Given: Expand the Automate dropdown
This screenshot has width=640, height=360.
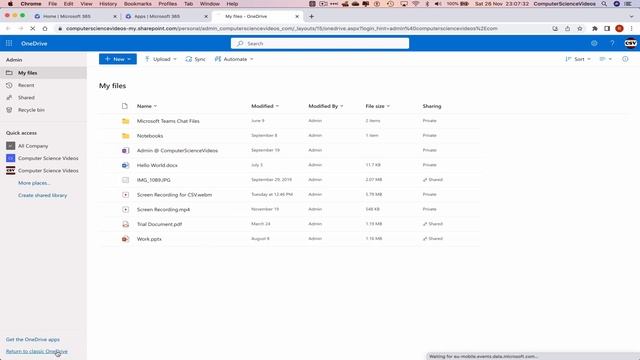Looking at the screenshot, I should 234,59.
